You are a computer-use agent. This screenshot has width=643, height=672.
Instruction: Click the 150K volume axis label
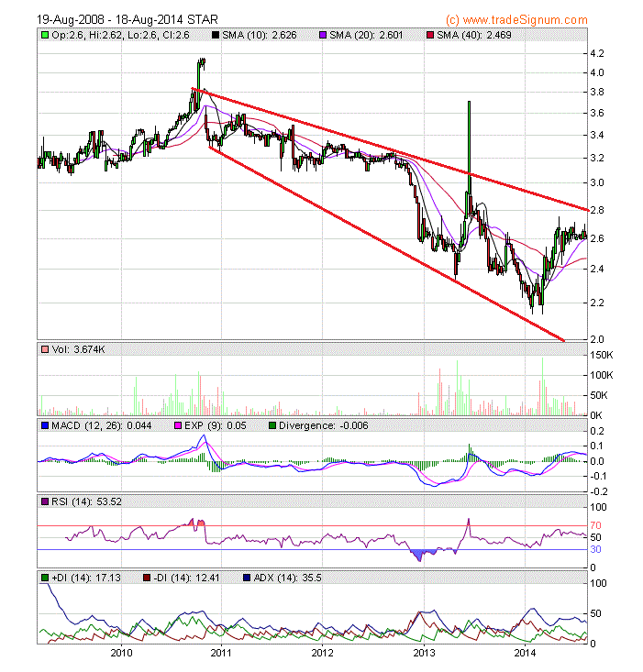click(601, 355)
